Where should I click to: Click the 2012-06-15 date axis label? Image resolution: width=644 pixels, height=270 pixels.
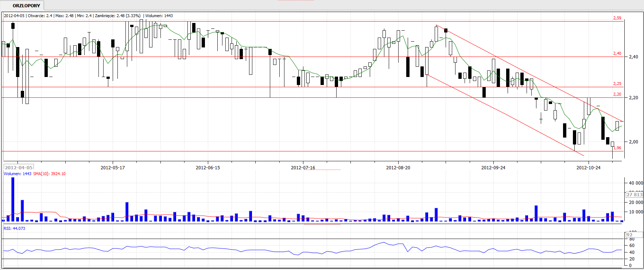tap(208, 168)
